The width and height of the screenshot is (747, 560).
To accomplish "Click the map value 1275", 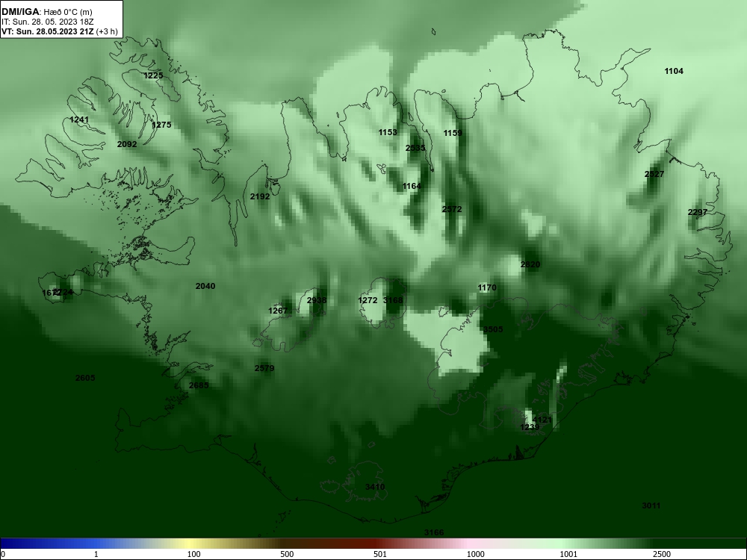I will 161,125.
